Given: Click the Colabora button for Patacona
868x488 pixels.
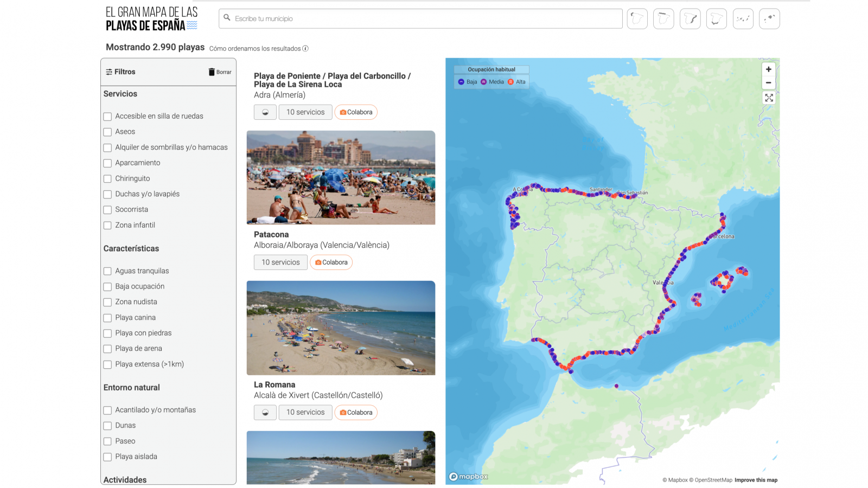Looking at the screenshot, I should click(x=331, y=262).
